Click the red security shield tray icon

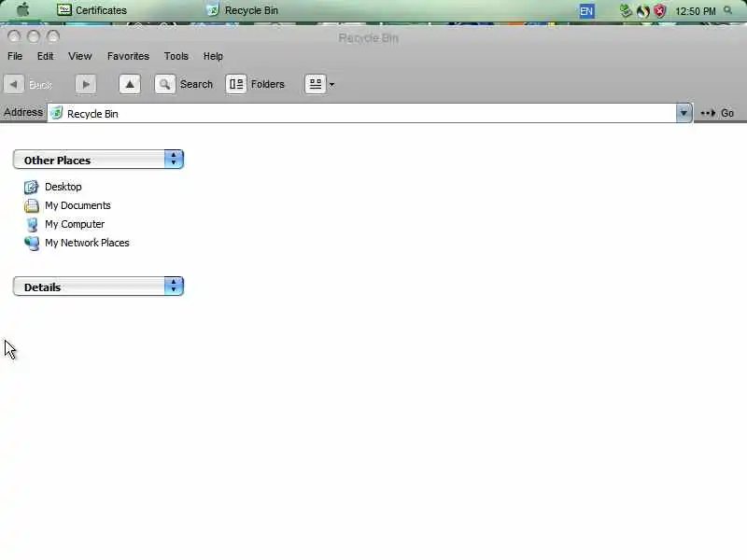[x=659, y=10]
